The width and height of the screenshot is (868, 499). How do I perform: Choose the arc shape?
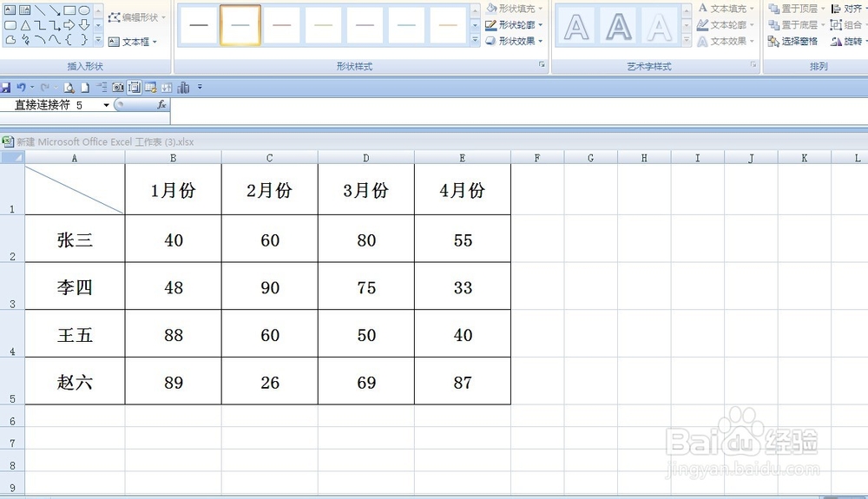tap(40, 39)
